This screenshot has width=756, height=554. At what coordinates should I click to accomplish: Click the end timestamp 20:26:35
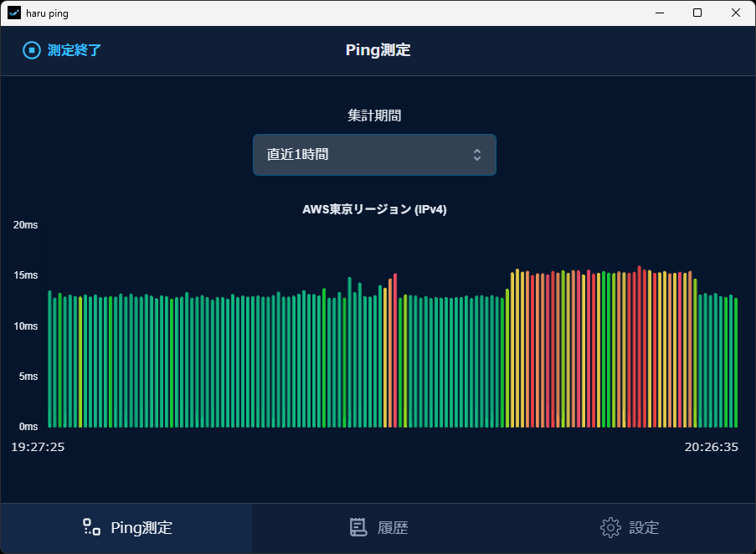[x=711, y=447]
